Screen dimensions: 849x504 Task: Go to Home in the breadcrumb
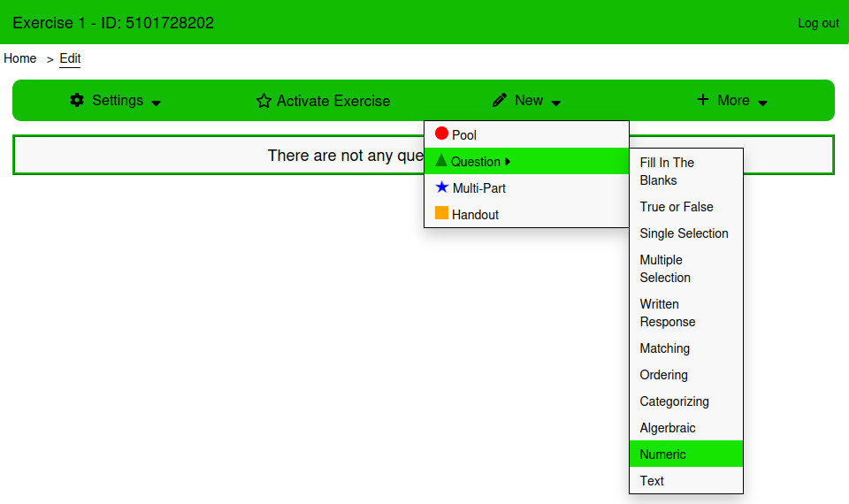tap(20, 58)
